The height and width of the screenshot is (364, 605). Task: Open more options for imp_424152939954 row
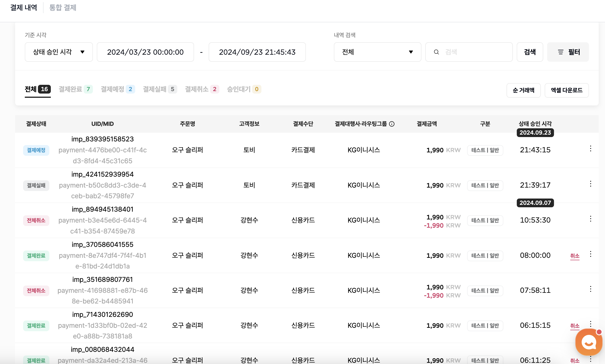coord(590,184)
